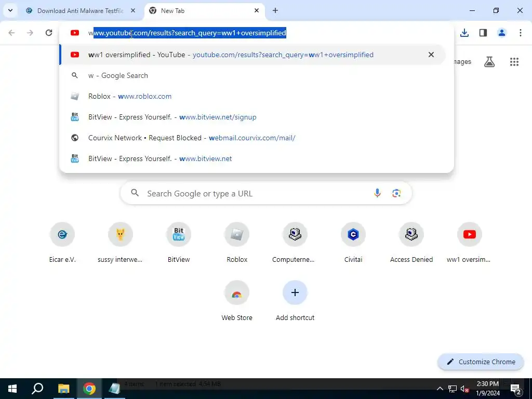The height and width of the screenshot is (399, 532).
Task: Start voice search with microphone icon
Action: 377,193
